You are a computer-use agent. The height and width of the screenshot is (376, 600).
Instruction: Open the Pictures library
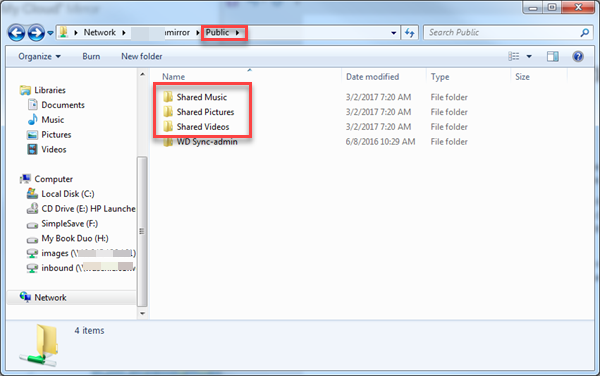(56, 135)
